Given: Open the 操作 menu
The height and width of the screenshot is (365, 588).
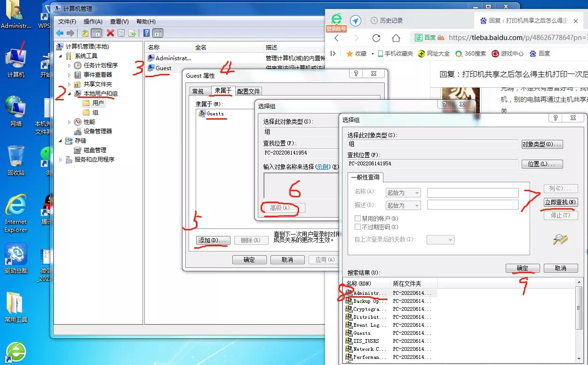Looking at the screenshot, I should coord(93,21).
